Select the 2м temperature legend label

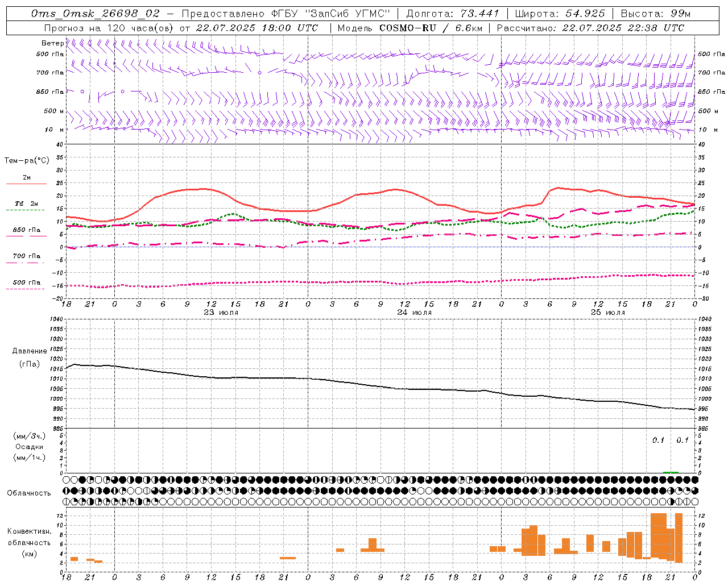click(x=27, y=178)
